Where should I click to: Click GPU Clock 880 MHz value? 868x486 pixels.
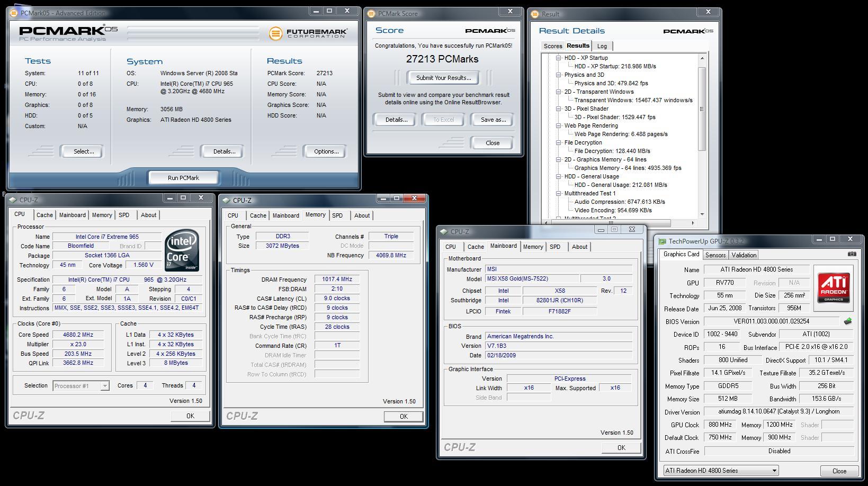720,425
